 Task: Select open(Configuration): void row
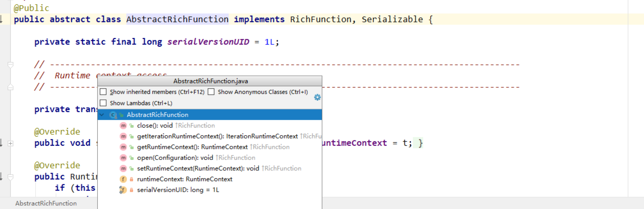click(209, 158)
